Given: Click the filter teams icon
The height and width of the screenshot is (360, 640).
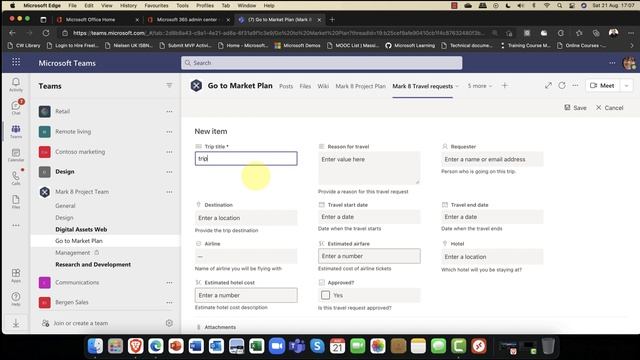Looking at the screenshot, I should point(169,85).
